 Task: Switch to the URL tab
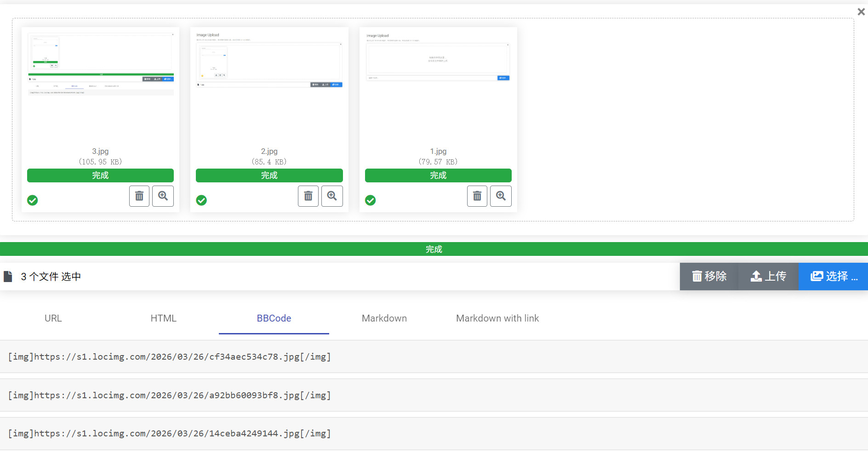point(53,318)
